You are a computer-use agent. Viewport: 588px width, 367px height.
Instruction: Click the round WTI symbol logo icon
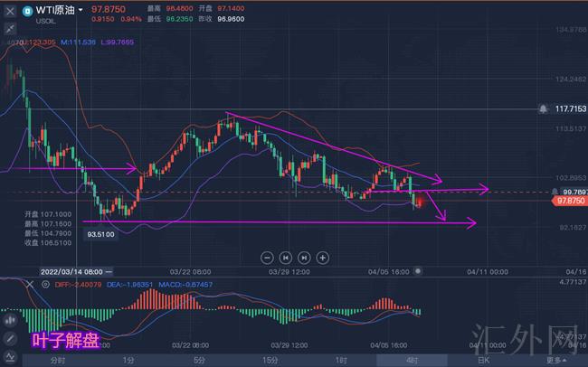pyautogui.click(x=27, y=11)
